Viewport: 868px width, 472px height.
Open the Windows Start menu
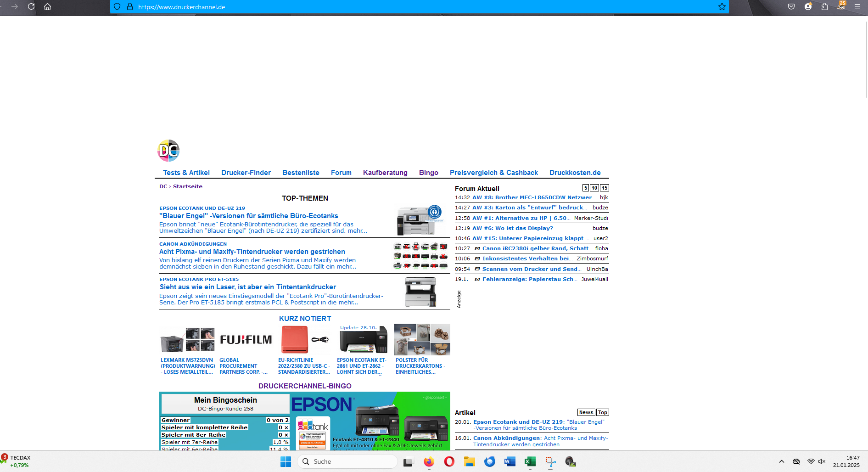click(x=286, y=461)
